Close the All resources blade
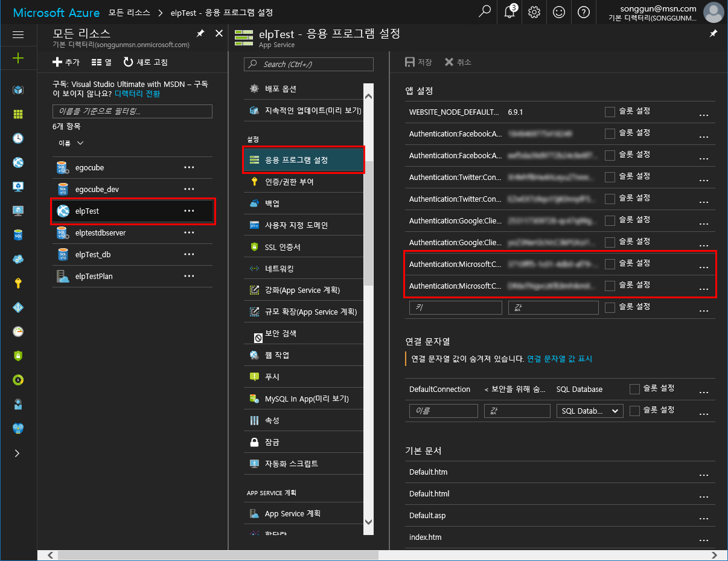The image size is (728, 561). [x=219, y=34]
